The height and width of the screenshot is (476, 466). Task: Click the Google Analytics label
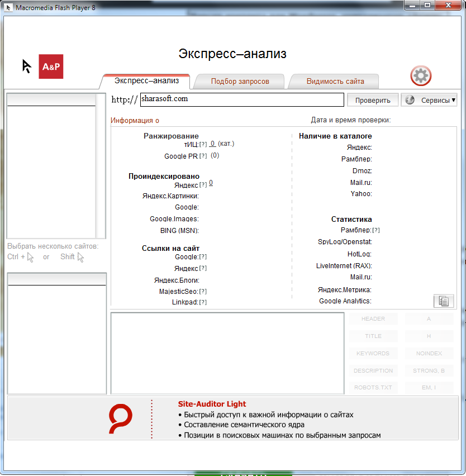[345, 301]
